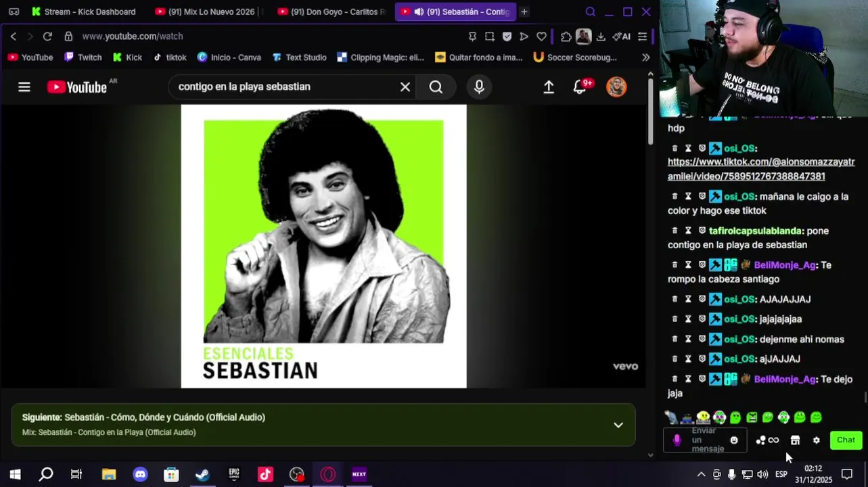
Task: Open YouTube create upload icon
Action: tap(549, 87)
